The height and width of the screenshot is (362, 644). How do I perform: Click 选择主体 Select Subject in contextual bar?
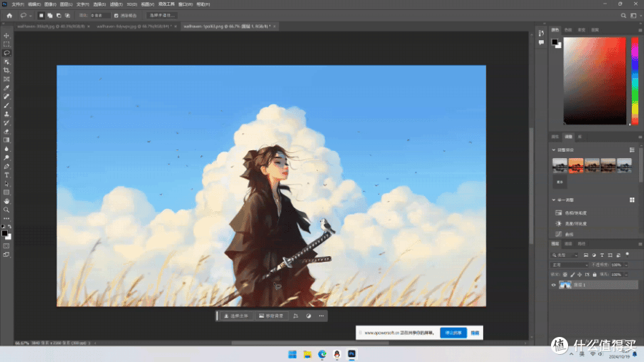coord(235,316)
